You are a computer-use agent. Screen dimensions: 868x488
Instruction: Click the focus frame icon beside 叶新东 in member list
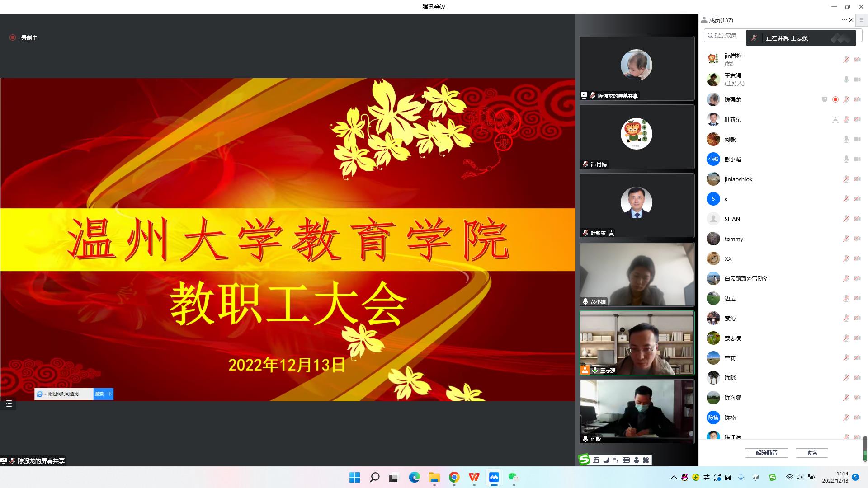[x=835, y=119]
